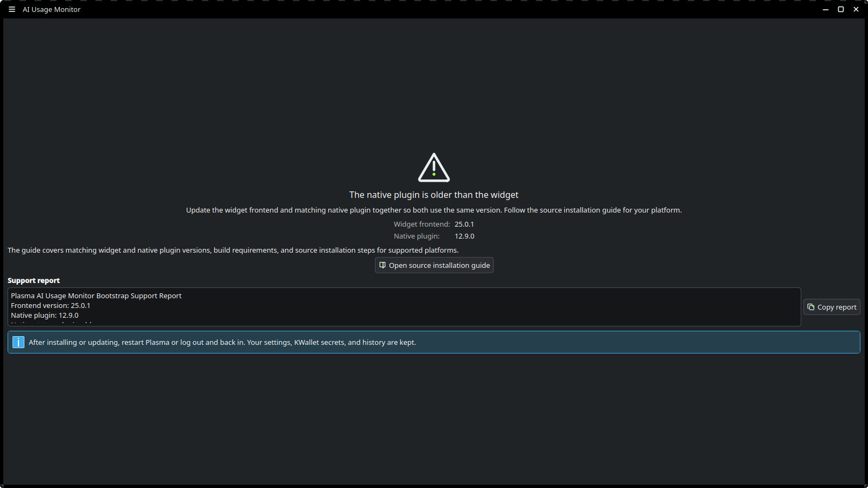Click the Native plugin value 12.9.0

464,236
